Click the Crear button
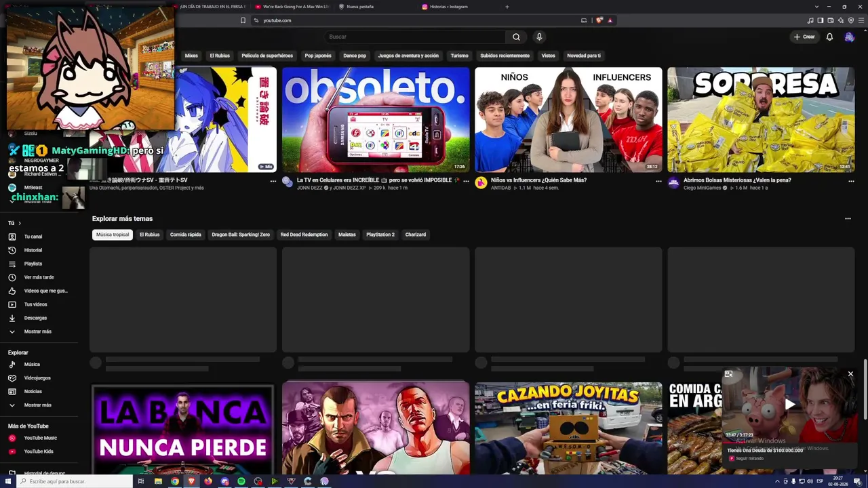The width and height of the screenshot is (868, 488). click(x=804, y=37)
